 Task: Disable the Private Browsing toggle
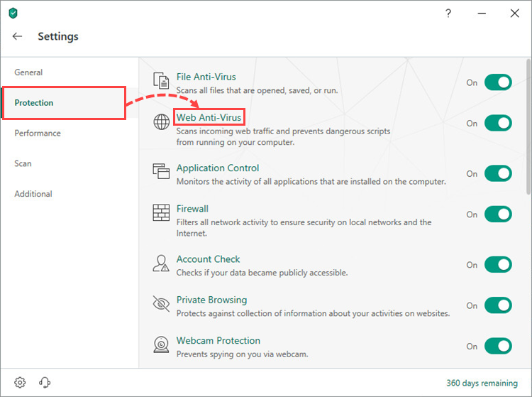click(498, 305)
